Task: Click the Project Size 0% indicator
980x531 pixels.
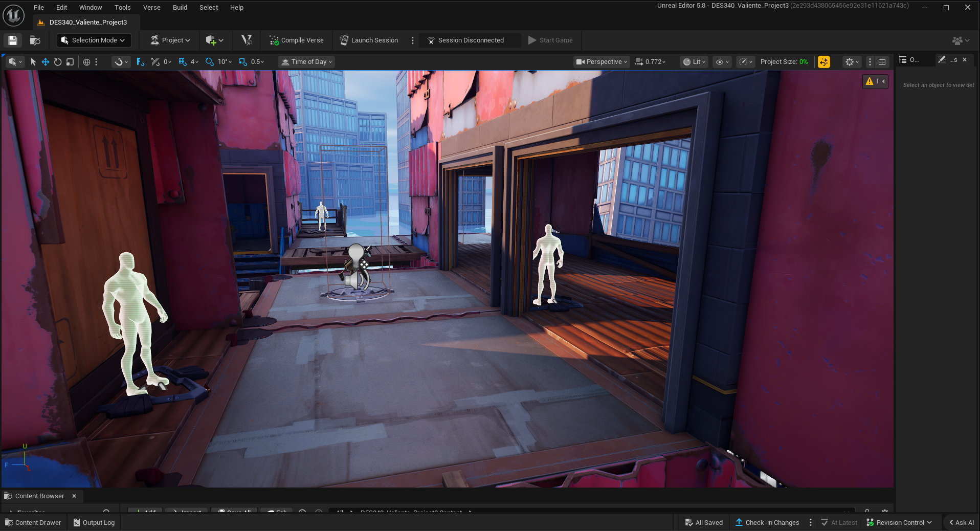Action: 784,62
